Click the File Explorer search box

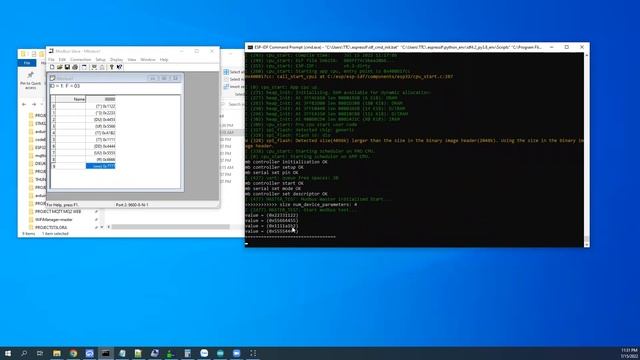tap(233, 104)
